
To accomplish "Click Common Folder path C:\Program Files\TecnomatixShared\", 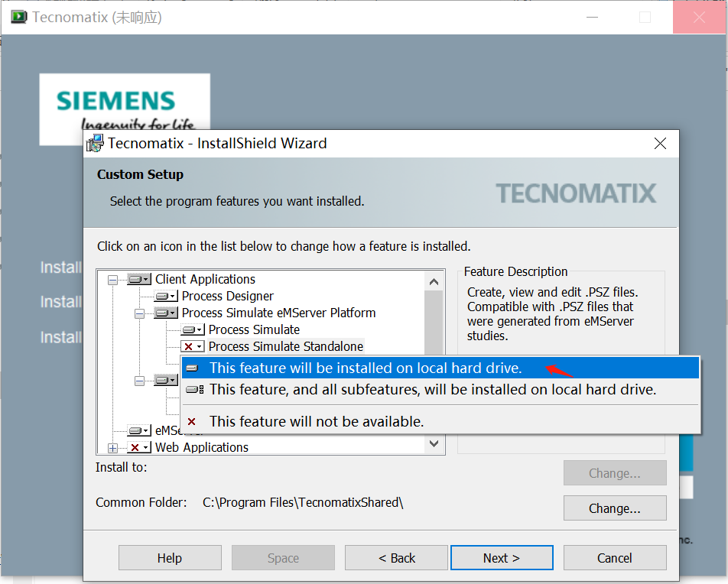I will (303, 503).
